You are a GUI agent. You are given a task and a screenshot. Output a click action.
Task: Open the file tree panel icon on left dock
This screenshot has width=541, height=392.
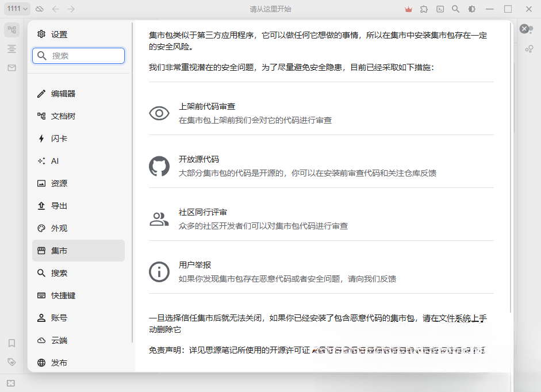(11, 30)
